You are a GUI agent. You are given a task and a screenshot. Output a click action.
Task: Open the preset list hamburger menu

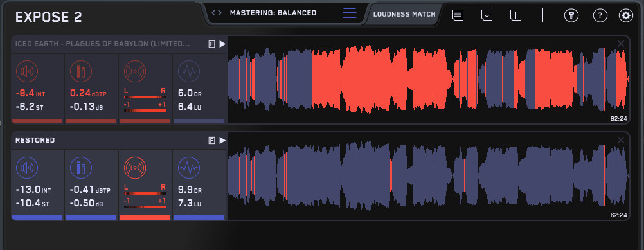coord(350,13)
